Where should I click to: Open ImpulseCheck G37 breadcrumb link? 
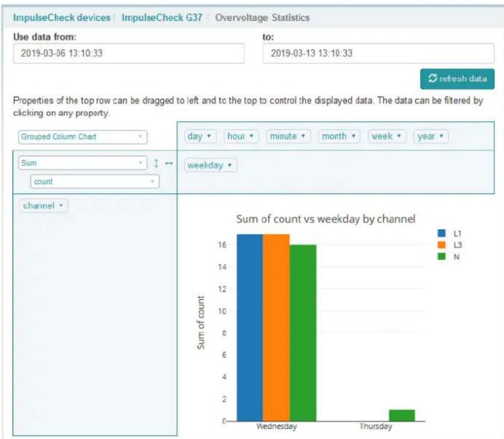pyautogui.click(x=162, y=17)
